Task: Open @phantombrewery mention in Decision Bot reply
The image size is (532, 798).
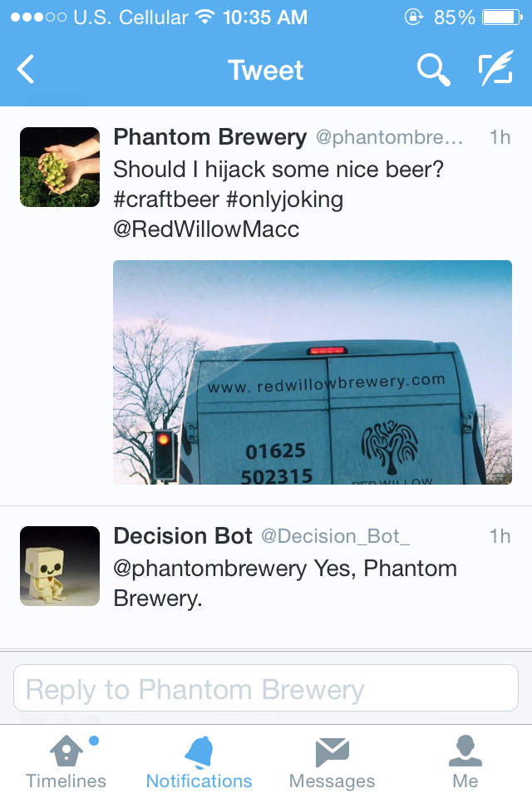Action: coord(209,569)
